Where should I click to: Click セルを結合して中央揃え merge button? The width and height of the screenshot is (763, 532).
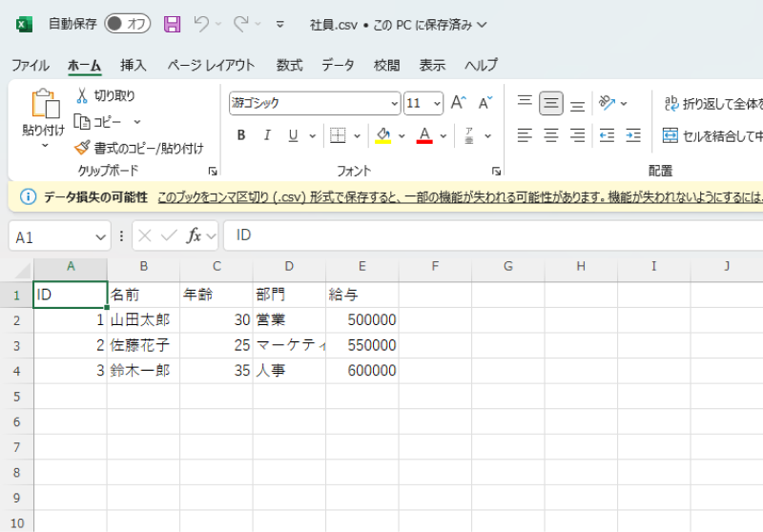(x=712, y=135)
